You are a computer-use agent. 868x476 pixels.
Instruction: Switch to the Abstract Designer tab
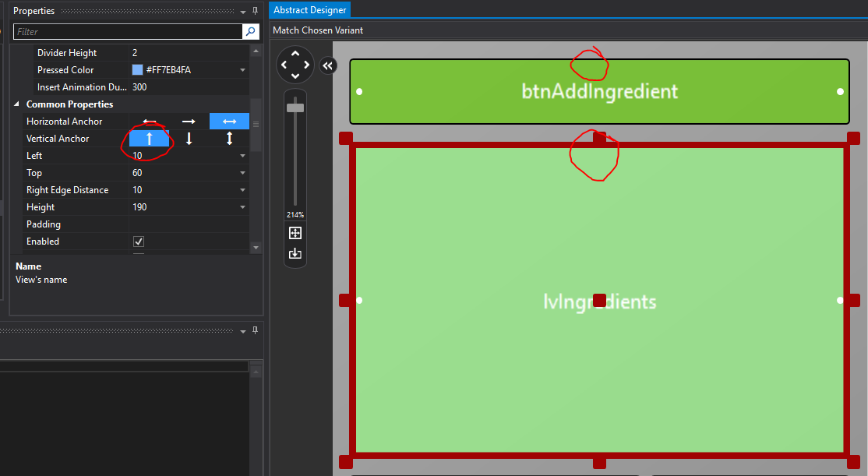click(309, 10)
